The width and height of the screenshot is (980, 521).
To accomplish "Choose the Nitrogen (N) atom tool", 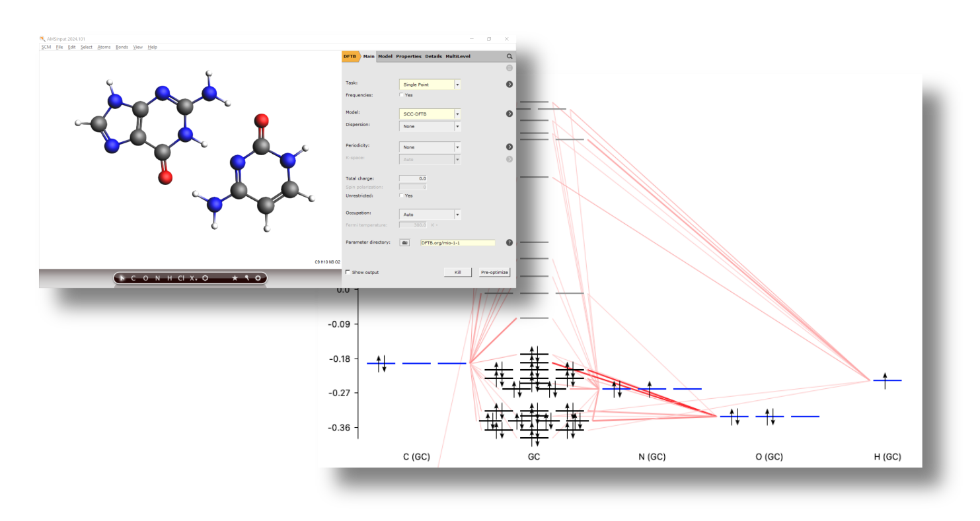I will 157,278.
